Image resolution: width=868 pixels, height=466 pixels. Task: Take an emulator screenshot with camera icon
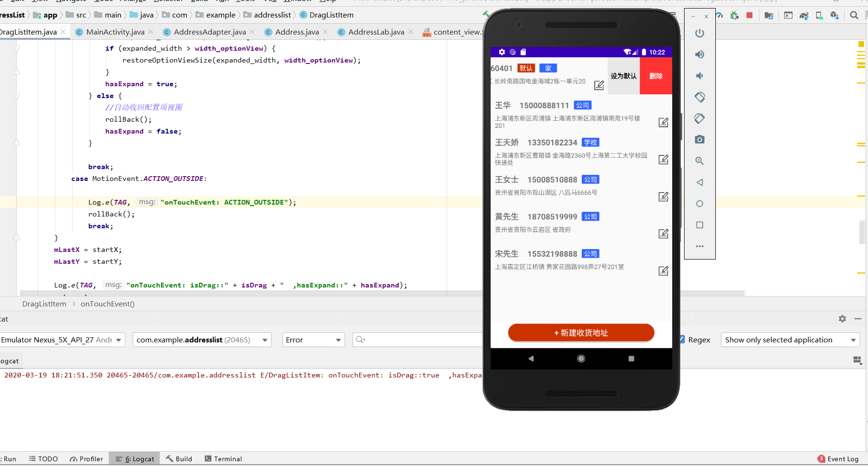coord(700,140)
